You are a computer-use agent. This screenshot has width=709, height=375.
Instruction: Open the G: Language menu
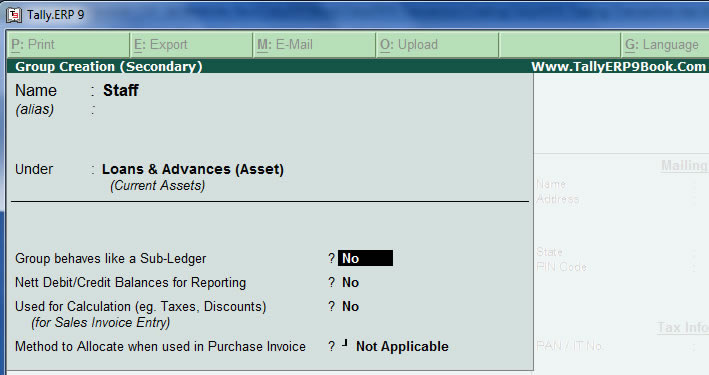665,45
